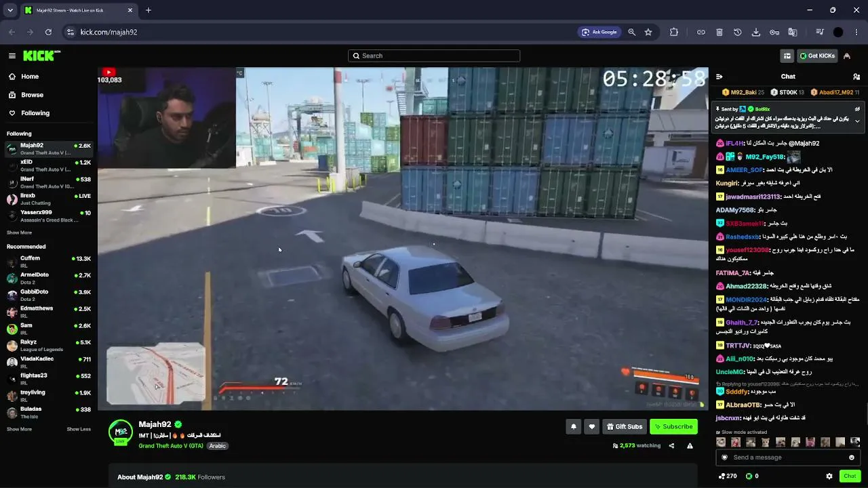This screenshot has width=868, height=488.
Task: Report the stream with the warning icon
Action: [x=690, y=446]
